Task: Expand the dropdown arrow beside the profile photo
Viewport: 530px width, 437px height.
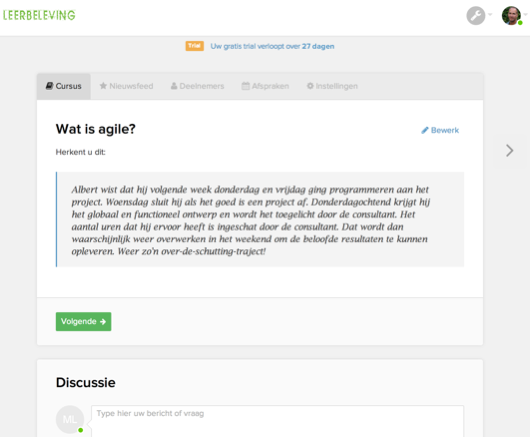Action: pyautogui.click(x=526, y=14)
